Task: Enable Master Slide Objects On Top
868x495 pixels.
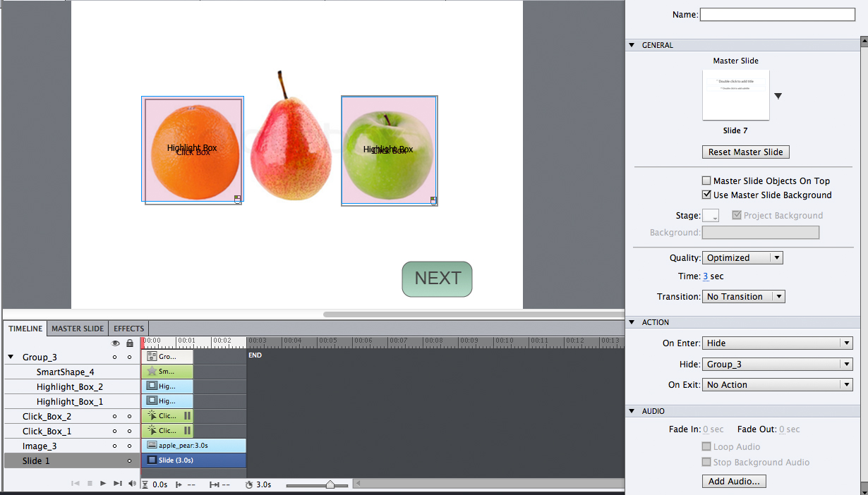Action: click(706, 181)
